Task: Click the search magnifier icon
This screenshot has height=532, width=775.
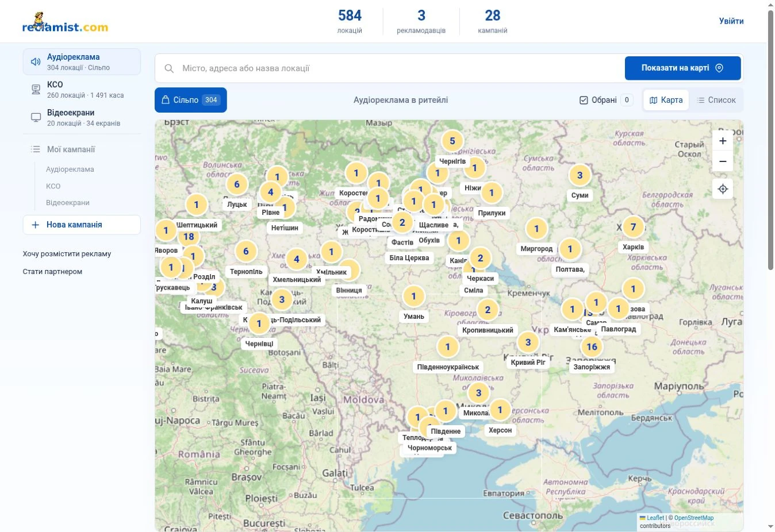Action: point(169,68)
